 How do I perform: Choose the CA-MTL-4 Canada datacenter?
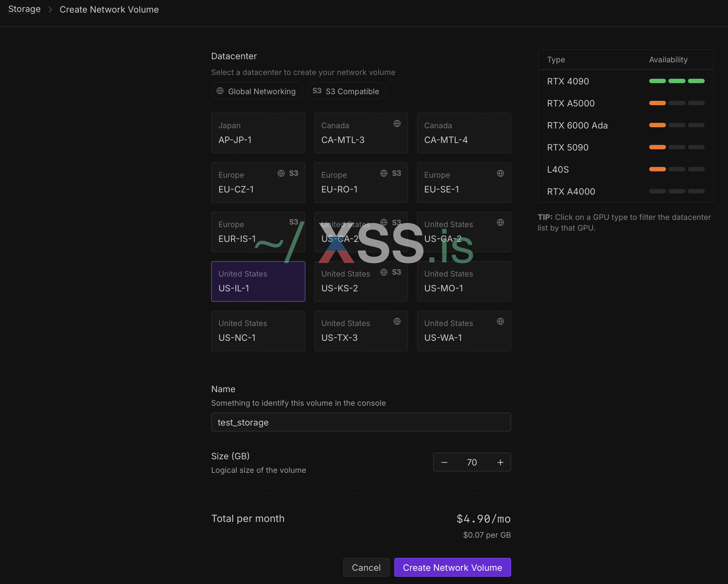pyautogui.click(x=464, y=133)
